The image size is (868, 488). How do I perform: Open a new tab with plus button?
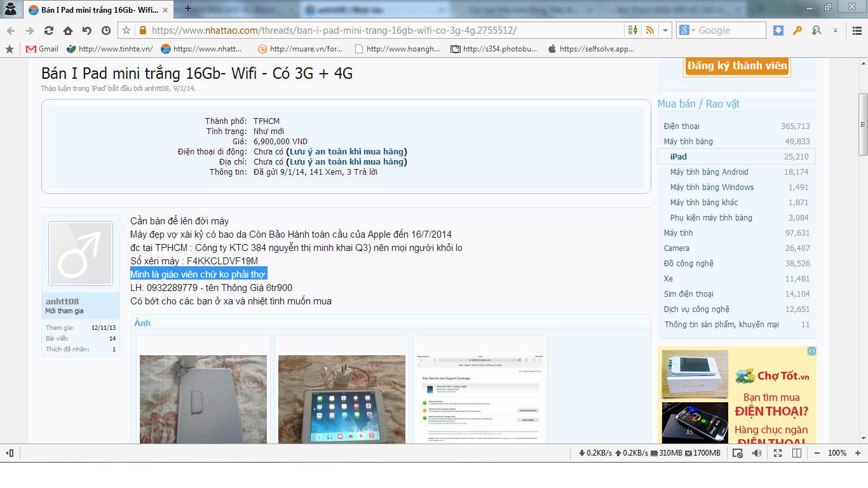187,8
